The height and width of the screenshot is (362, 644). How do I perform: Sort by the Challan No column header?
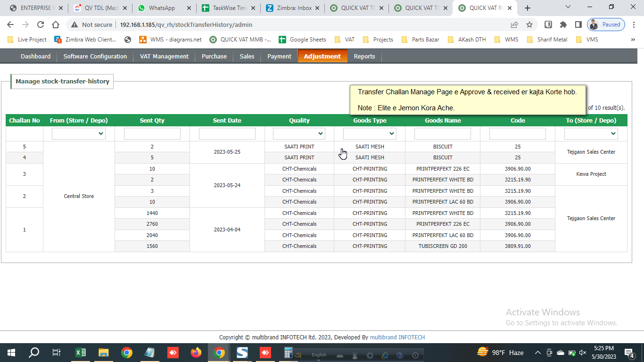25,121
